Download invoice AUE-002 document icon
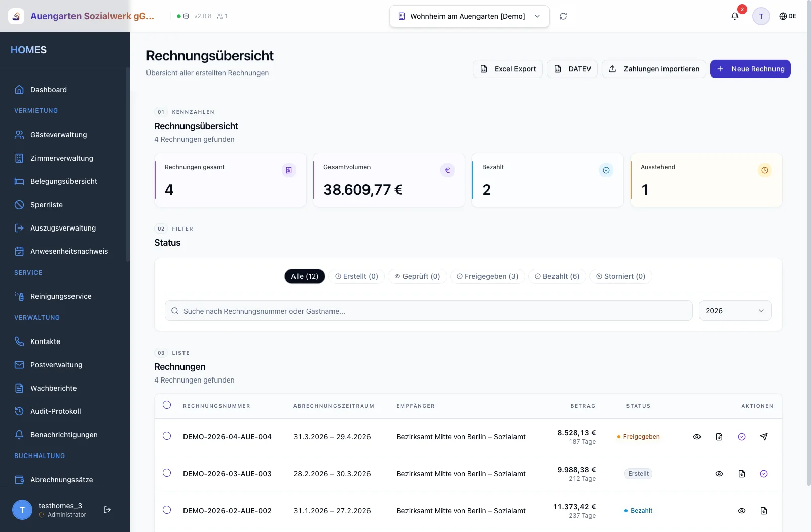 click(x=764, y=511)
